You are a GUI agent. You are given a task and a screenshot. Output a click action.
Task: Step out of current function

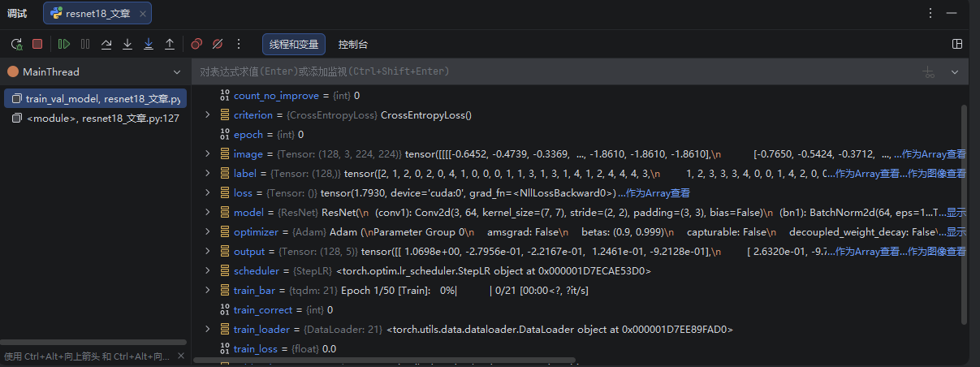[x=170, y=44]
